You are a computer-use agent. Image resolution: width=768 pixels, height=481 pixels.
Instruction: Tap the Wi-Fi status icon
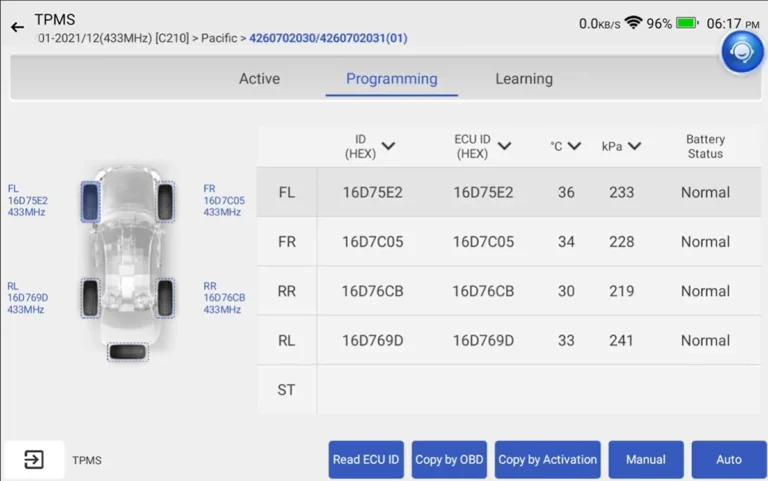click(633, 23)
